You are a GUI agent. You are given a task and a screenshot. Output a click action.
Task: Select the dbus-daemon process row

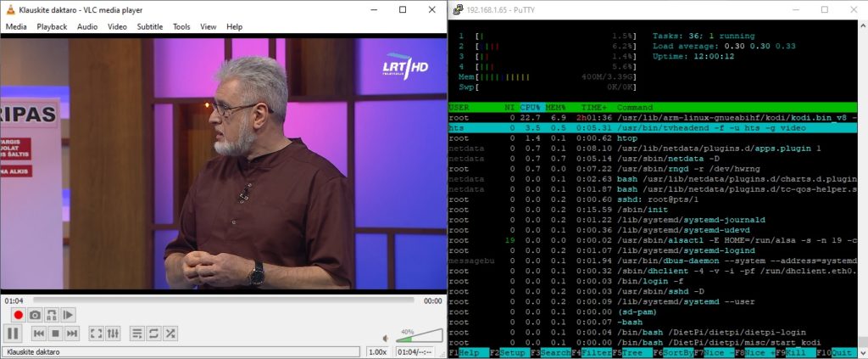(654, 261)
